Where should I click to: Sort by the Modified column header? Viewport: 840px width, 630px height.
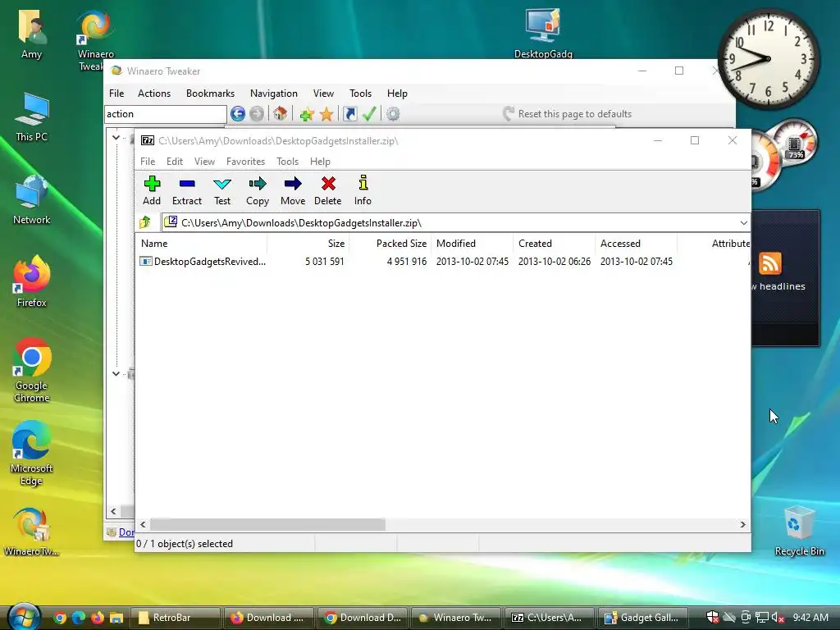472,243
